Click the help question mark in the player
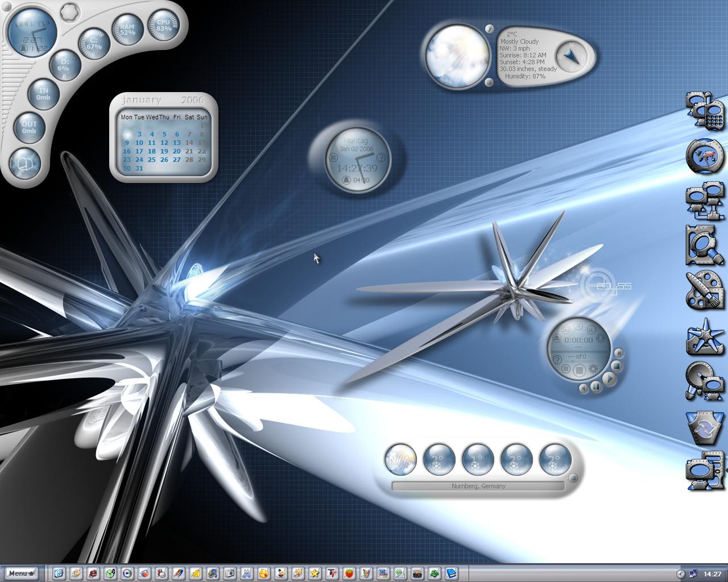 pos(559,359)
